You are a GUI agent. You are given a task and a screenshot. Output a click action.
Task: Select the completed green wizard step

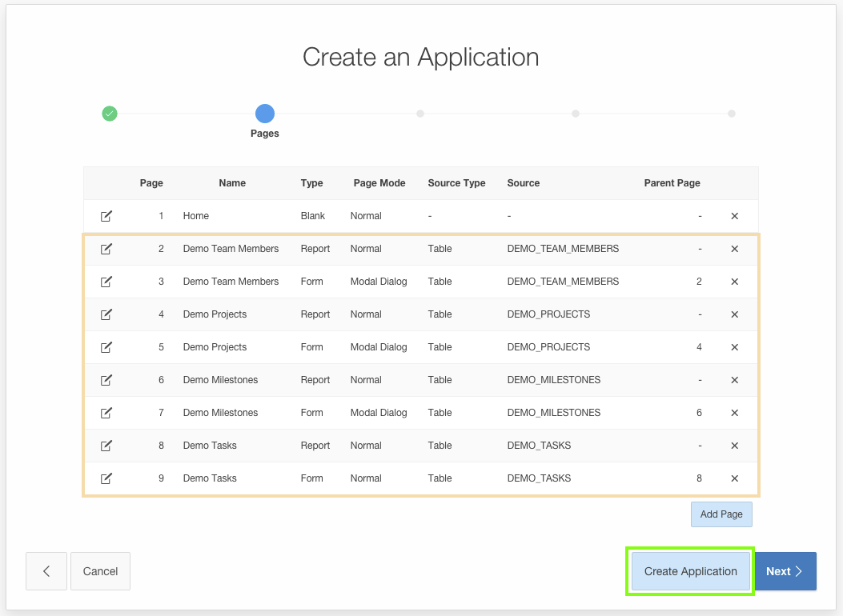point(110,114)
